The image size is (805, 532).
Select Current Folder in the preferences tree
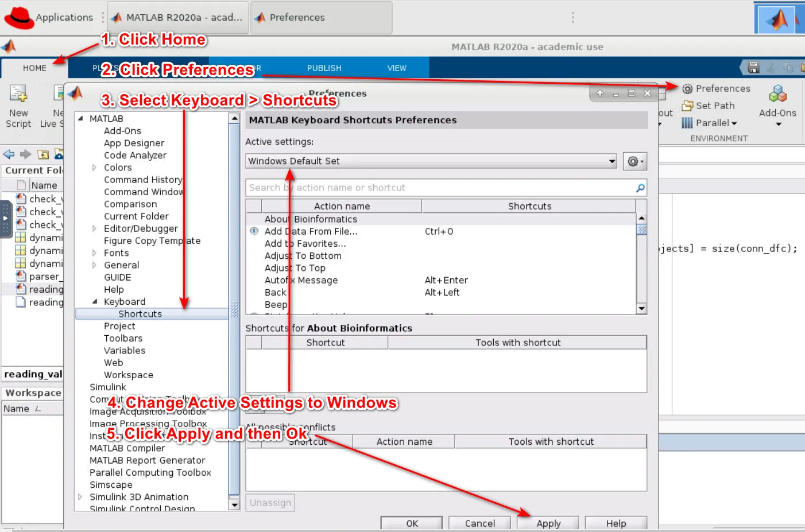[136, 216]
